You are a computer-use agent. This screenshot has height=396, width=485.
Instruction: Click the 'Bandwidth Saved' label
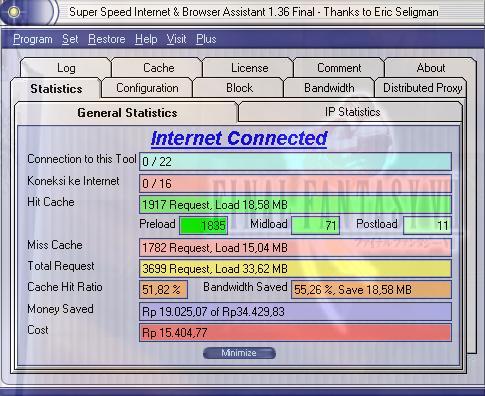click(x=245, y=287)
